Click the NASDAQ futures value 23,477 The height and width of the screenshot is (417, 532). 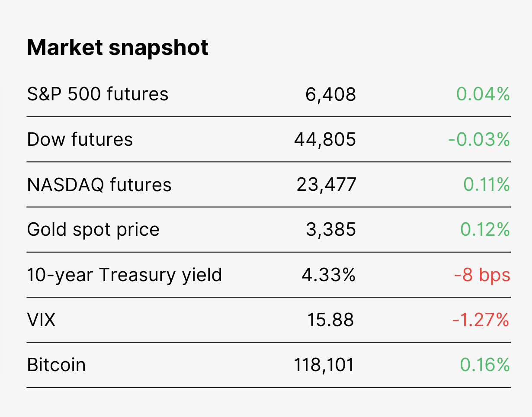point(327,185)
